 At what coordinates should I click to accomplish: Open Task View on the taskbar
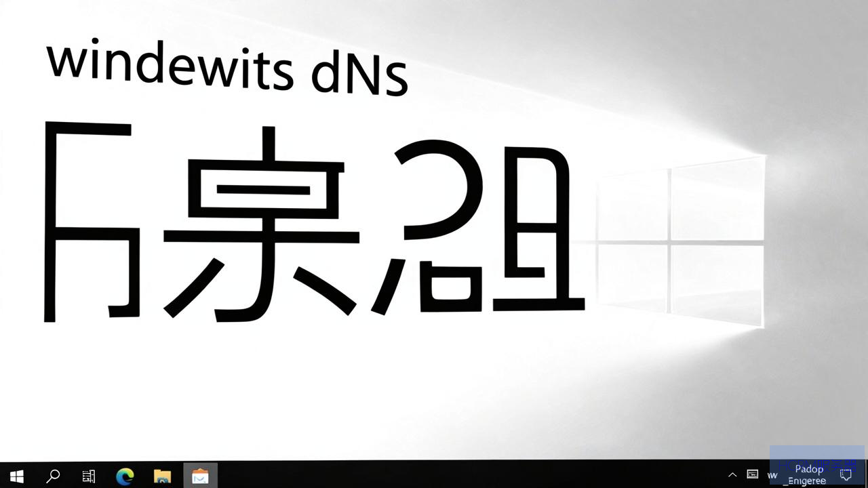pyautogui.click(x=89, y=476)
